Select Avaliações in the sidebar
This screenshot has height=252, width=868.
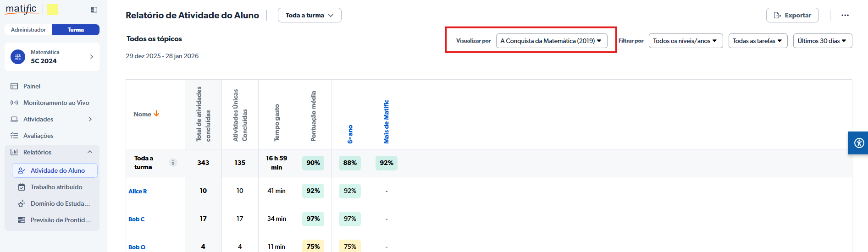click(x=38, y=136)
